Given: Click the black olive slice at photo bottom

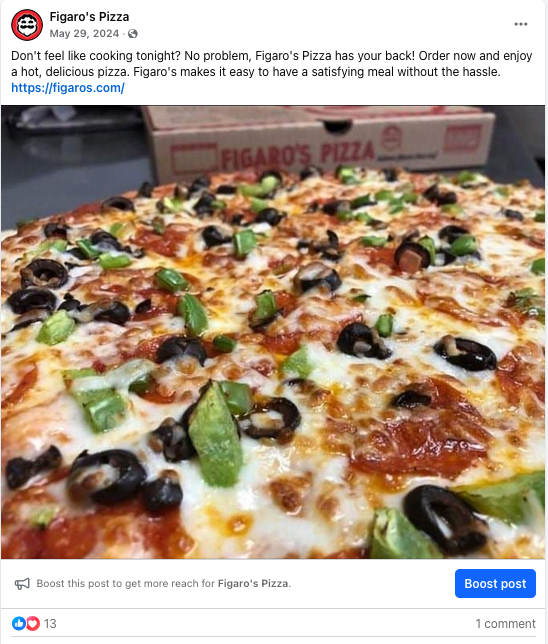Looking at the screenshot, I should pyautogui.click(x=444, y=518).
